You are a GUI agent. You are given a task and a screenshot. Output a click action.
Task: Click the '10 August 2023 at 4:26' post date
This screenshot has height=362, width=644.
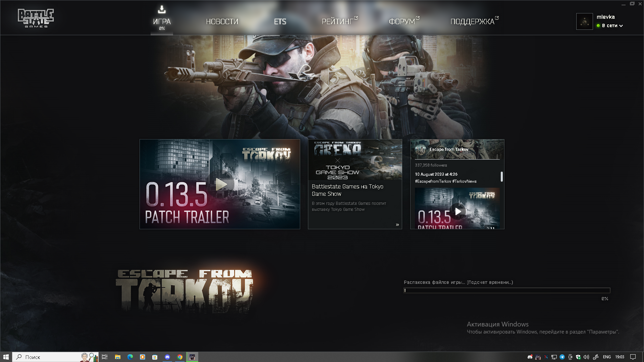click(x=436, y=174)
